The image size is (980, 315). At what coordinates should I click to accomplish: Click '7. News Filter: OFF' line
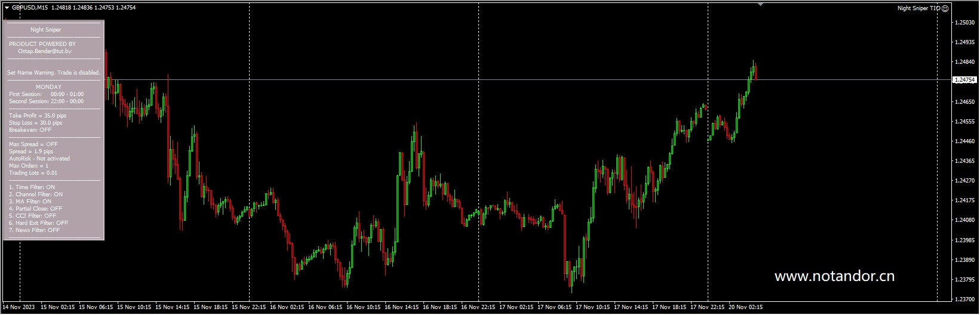tap(35, 230)
